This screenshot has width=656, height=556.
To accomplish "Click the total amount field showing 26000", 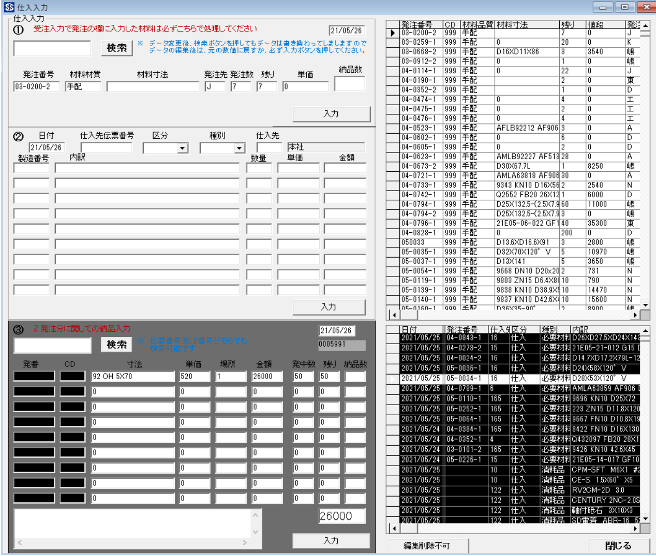I will pos(343,515).
